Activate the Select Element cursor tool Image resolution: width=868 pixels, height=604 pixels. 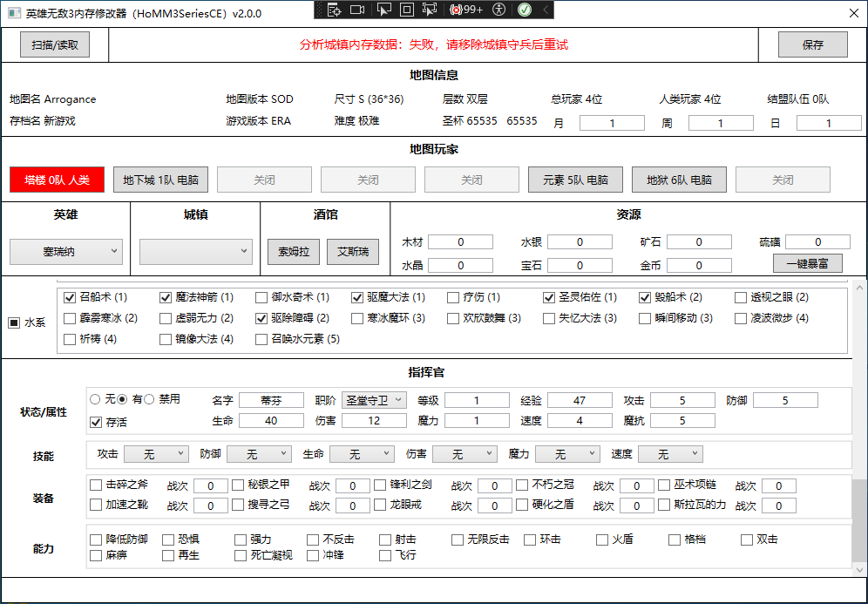pos(383,10)
